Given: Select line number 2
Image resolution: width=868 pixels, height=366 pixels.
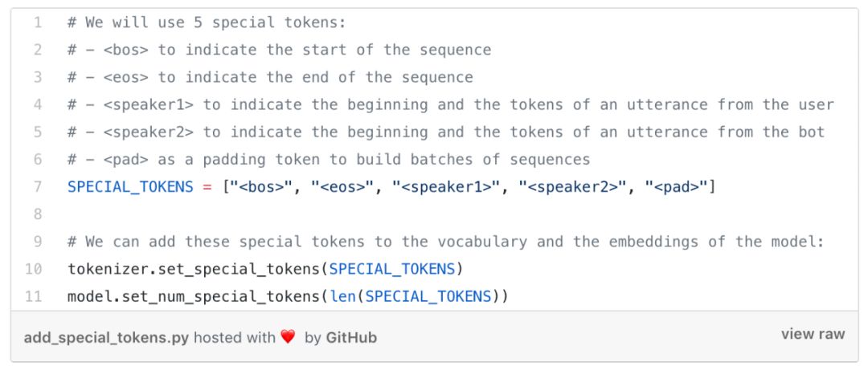Looking at the screenshot, I should (37, 50).
